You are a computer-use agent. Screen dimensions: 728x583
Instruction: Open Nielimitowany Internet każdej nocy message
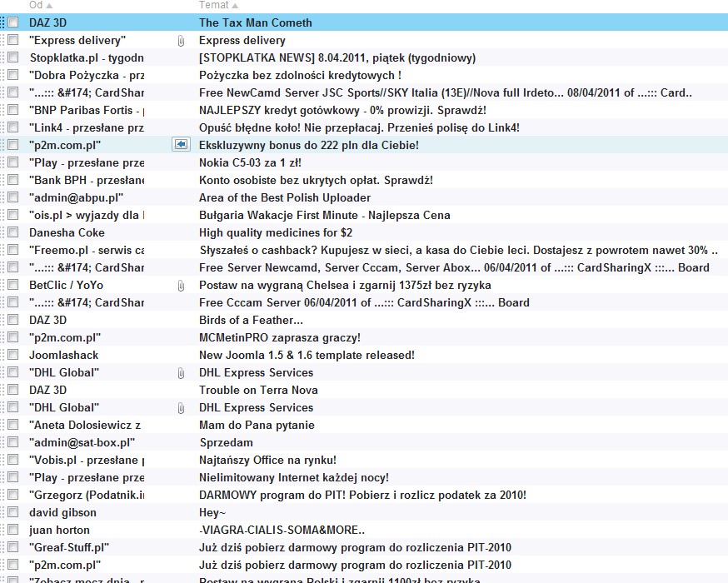coord(294,477)
